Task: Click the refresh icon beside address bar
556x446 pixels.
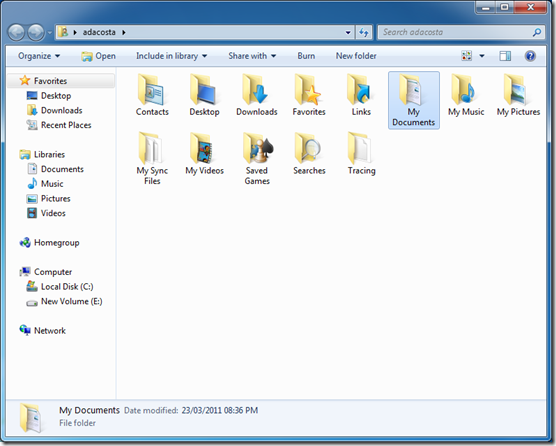Action: [x=363, y=33]
